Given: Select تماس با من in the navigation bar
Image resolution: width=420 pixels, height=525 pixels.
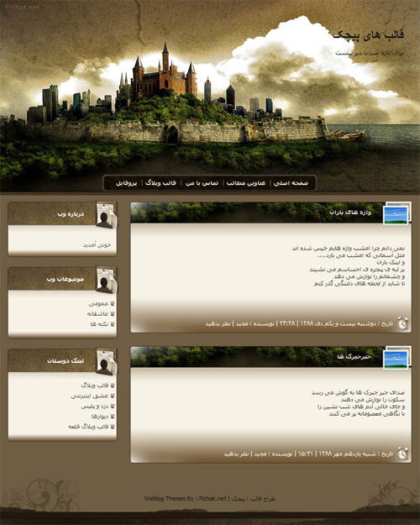Looking at the screenshot, I should [x=202, y=183].
